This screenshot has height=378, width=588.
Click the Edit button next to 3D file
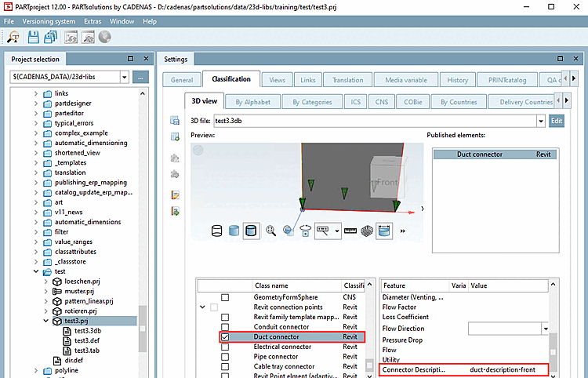point(556,121)
